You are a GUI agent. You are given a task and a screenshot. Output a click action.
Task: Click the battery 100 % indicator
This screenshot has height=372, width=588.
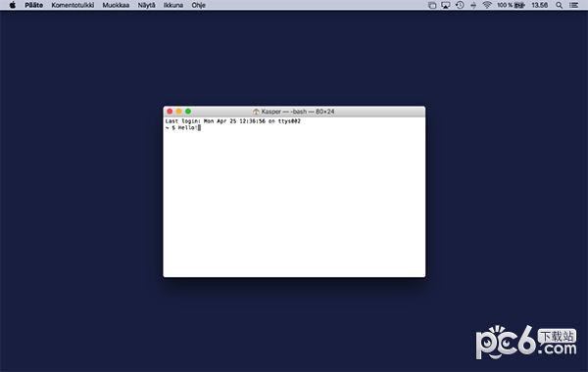pos(511,5)
